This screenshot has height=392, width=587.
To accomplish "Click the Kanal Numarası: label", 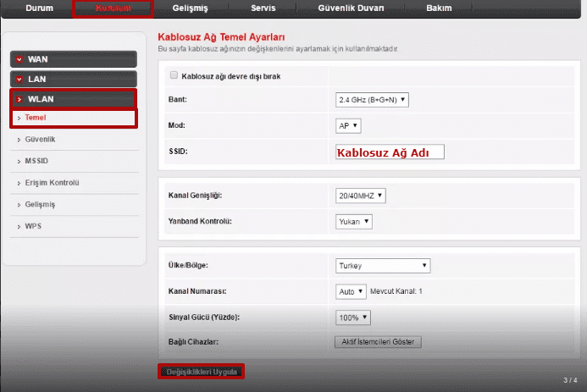I will point(197,291).
